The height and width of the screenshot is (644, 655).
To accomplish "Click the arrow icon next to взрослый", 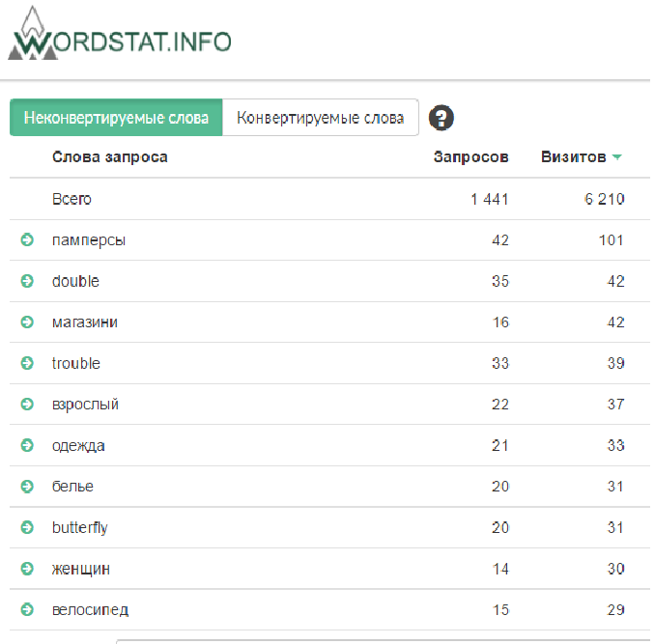I will pos(27,404).
